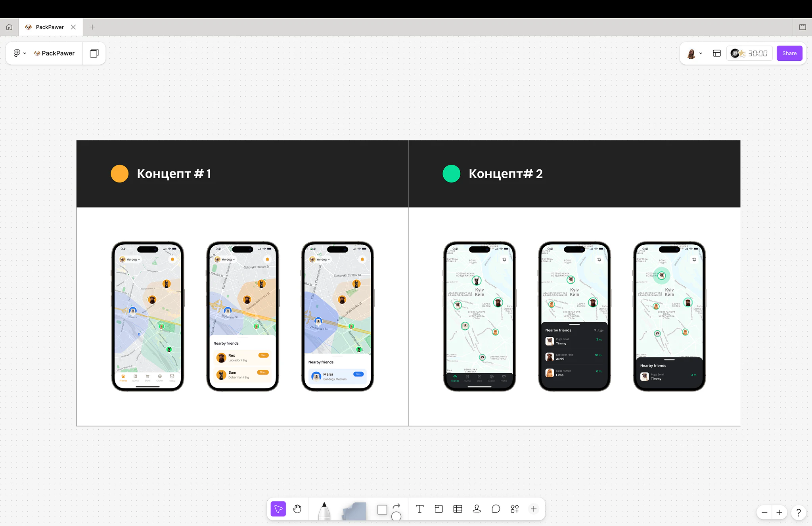Select the section tool icon
The height and width of the screenshot is (526, 812).
coord(439,509)
